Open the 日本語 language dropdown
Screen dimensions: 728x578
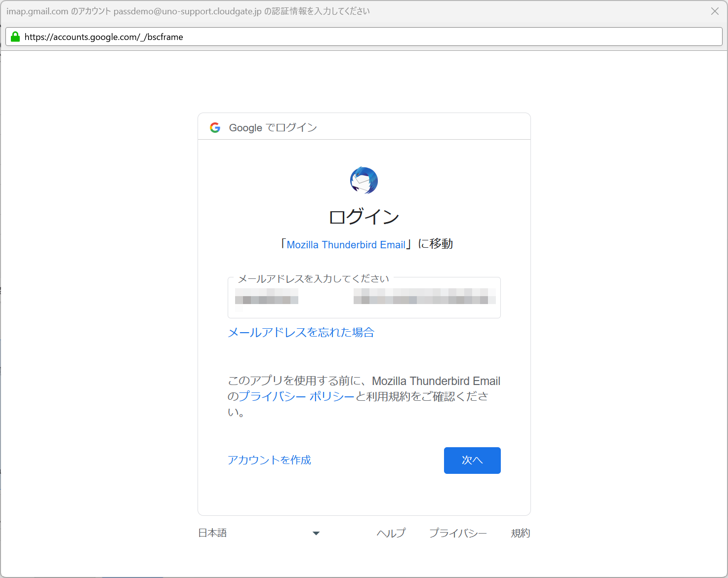(259, 533)
